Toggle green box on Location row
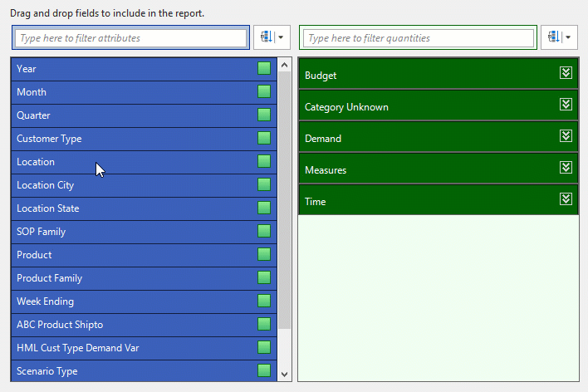This screenshot has height=392, width=588. click(x=264, y=161)
